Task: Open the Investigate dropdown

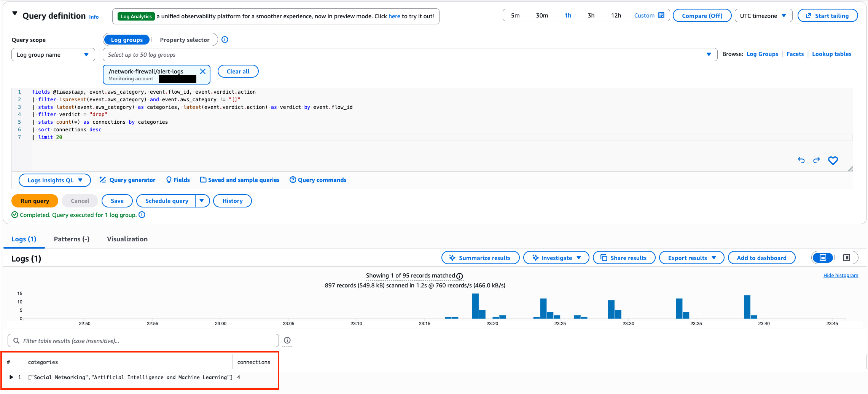Action: [x=556, y=258]
